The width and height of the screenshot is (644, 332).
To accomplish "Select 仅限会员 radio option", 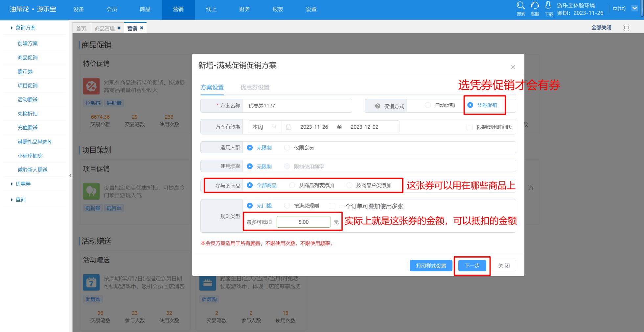I will 287,148.
